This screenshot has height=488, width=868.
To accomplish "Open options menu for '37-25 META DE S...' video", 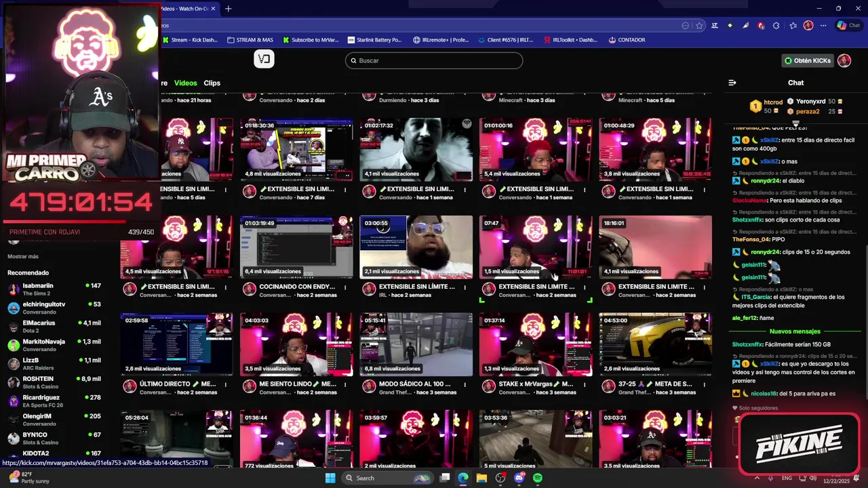I will 704,384.
